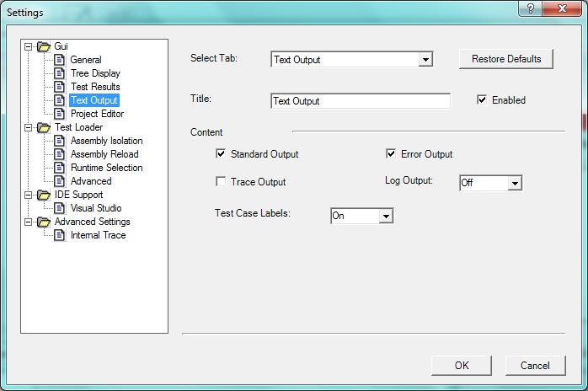Collapse the Gui tree node
588x391 pixels.
click(x=29, y=46)
